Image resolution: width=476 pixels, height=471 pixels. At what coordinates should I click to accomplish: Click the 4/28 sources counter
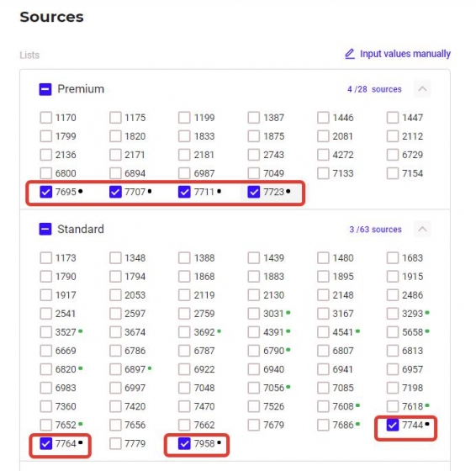coord(374,89)
